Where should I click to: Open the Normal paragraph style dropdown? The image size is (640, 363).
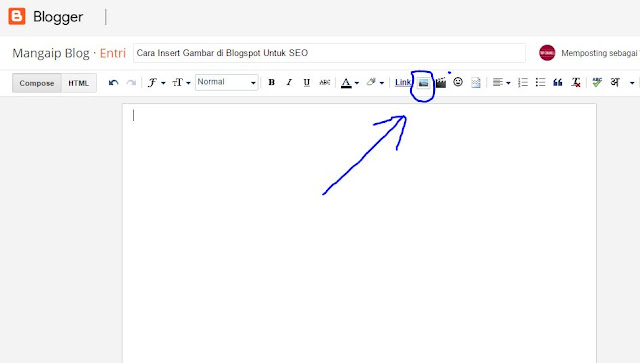point(227,82)
